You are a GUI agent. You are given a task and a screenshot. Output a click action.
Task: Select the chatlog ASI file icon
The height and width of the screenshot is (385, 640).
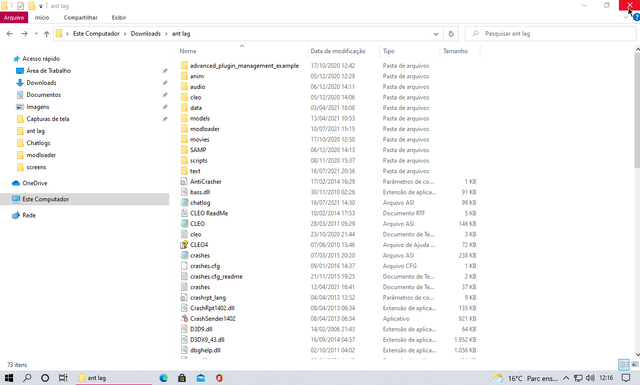(184, 203)
